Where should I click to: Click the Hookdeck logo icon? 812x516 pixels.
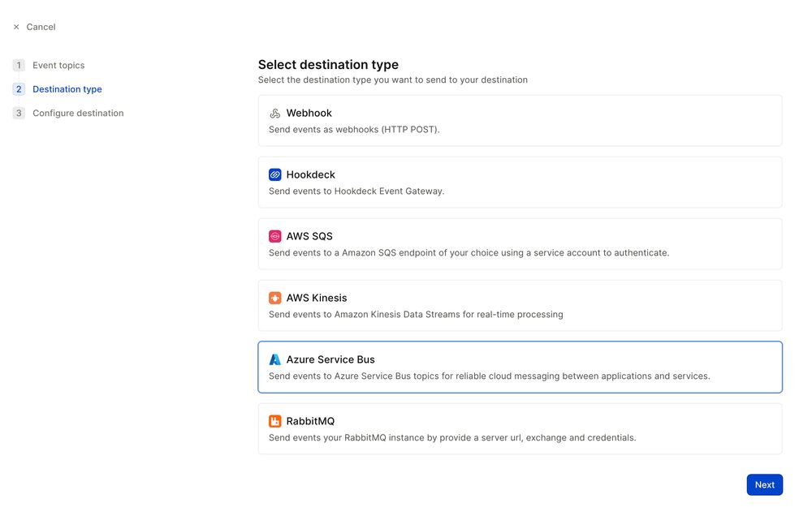tap(275, 175)
